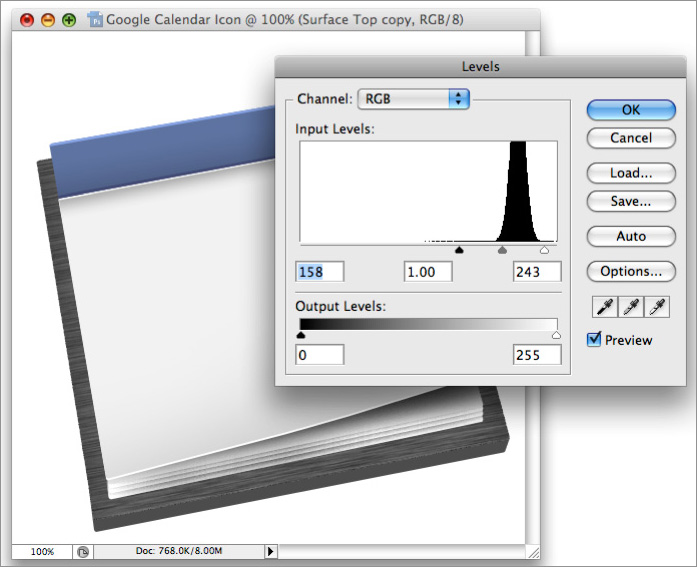Open the Channel RGB dropdown
This screenshot has width=697, height=567.
413,99
